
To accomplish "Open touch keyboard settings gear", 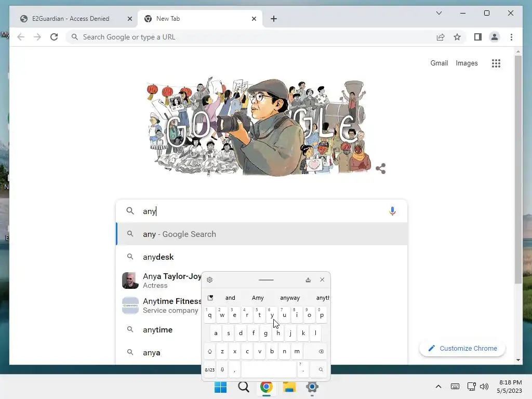I will pos(210,280).
